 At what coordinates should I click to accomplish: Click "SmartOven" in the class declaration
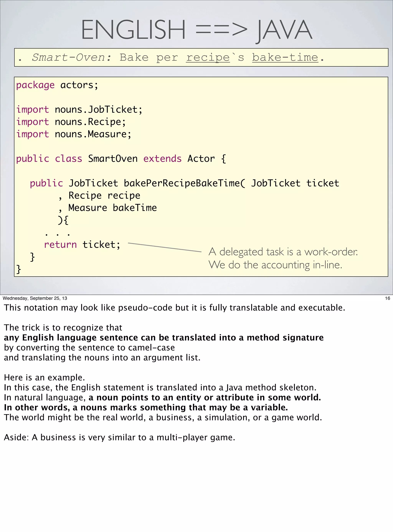(x=113, y=159)
